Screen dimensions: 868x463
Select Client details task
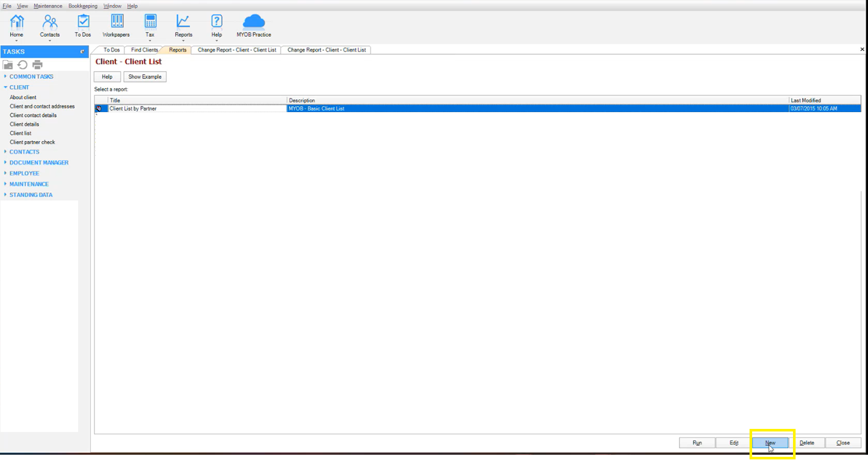(x=24, y=124)
